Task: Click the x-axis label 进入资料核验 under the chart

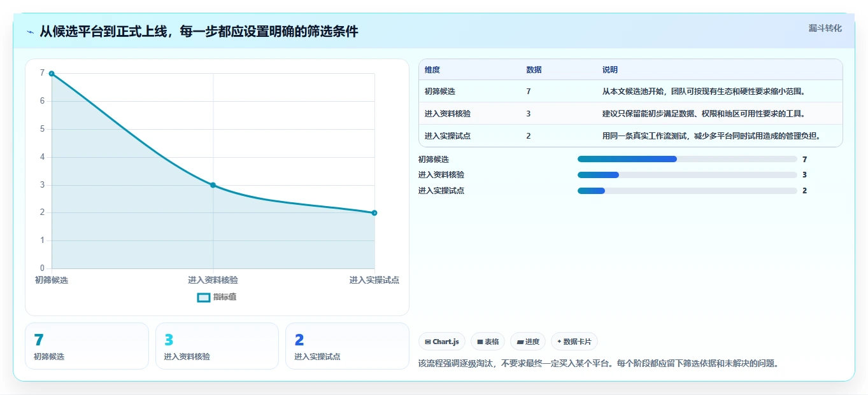Action: (213, 280)
